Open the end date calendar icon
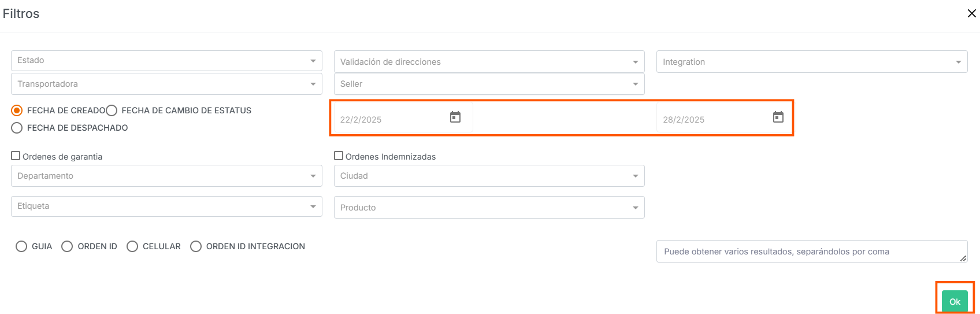 [x=778, y=117]
